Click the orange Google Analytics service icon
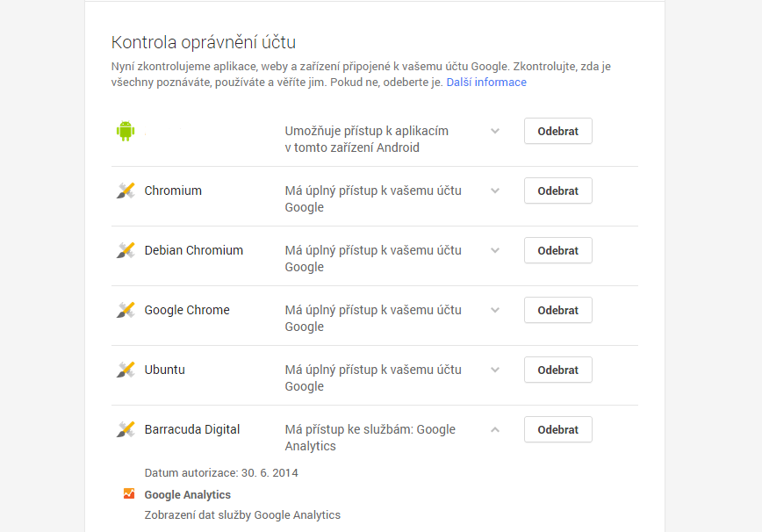 point(129,494)
